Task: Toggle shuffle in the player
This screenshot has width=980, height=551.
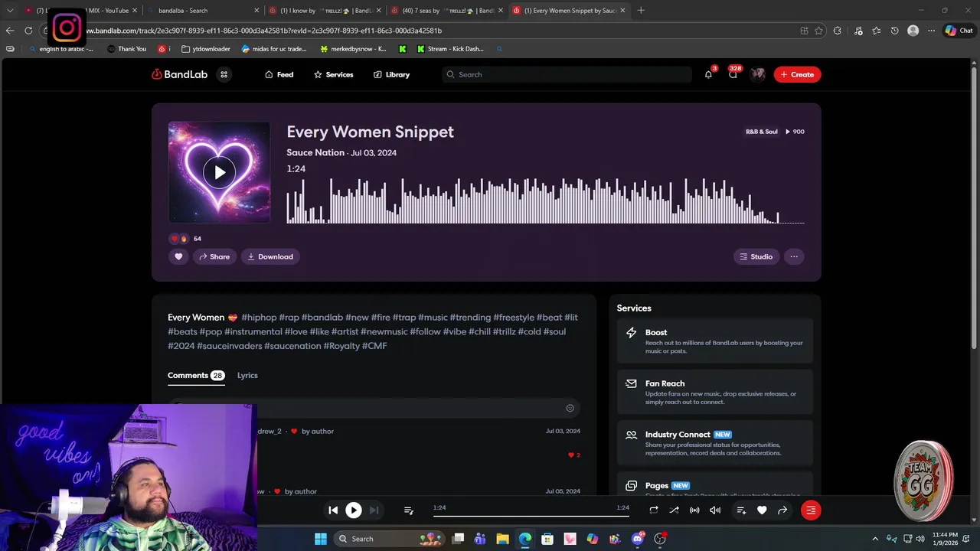Action: click(674, 510)
